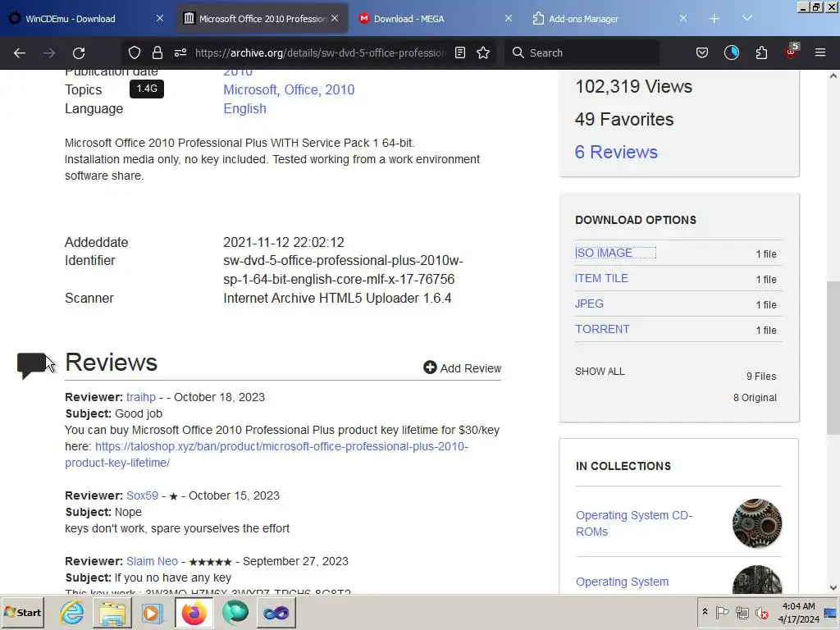This screenshot has height=630, width=840.
Task: Click scrollbar down arrow
Action: [x=833, y=587]
